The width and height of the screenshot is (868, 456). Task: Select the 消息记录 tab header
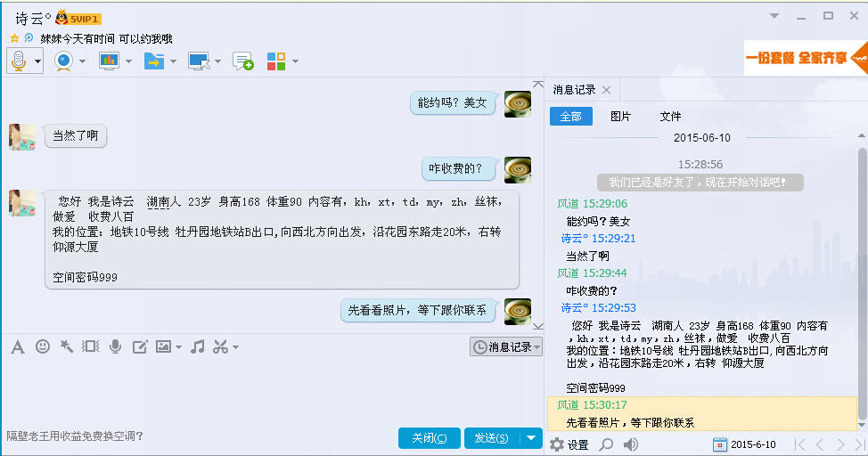(x=574, y=90)
